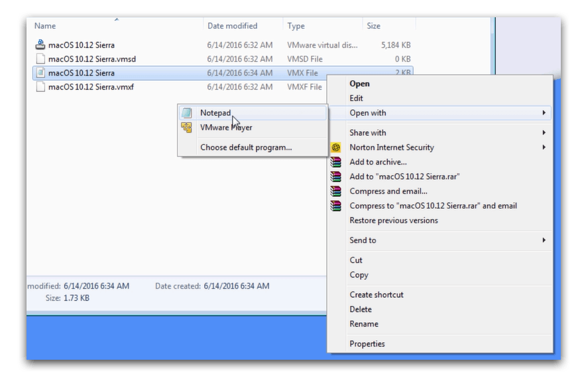Click Date created value in details pane
The image size is (588, 377).
pyautogui.click(x=237, y=286)
